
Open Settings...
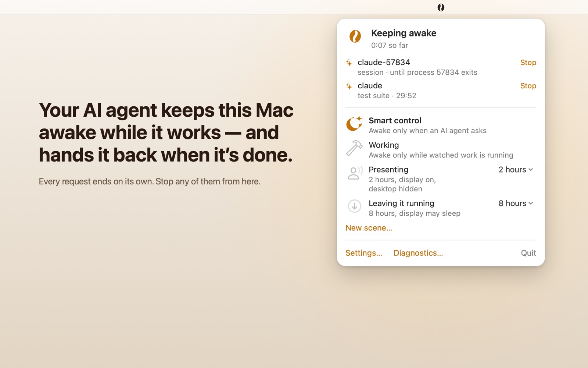coord(364,253)
